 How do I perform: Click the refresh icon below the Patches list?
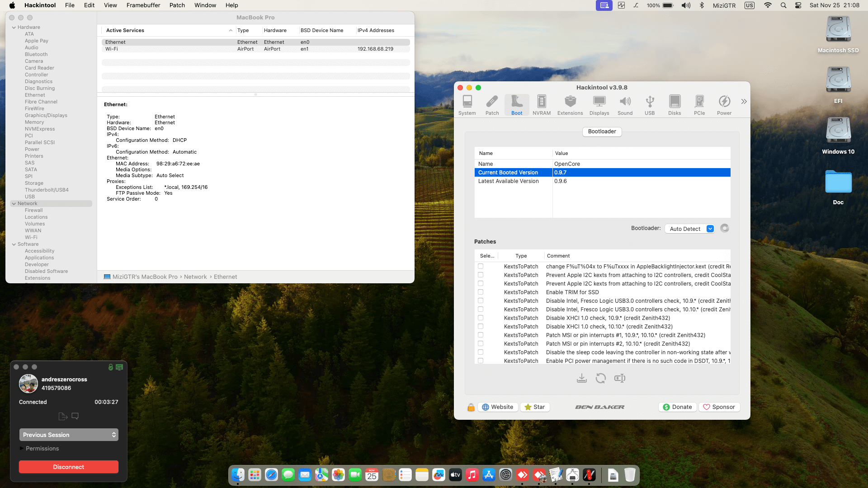[601, 378]
